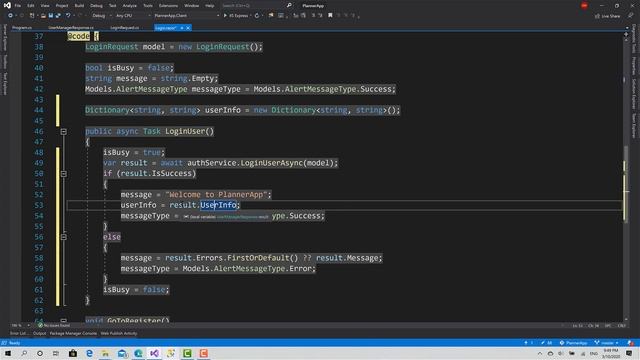640x360 pixels.
Task: Open the Web Publish Activity tab
Action: point(119,333)
